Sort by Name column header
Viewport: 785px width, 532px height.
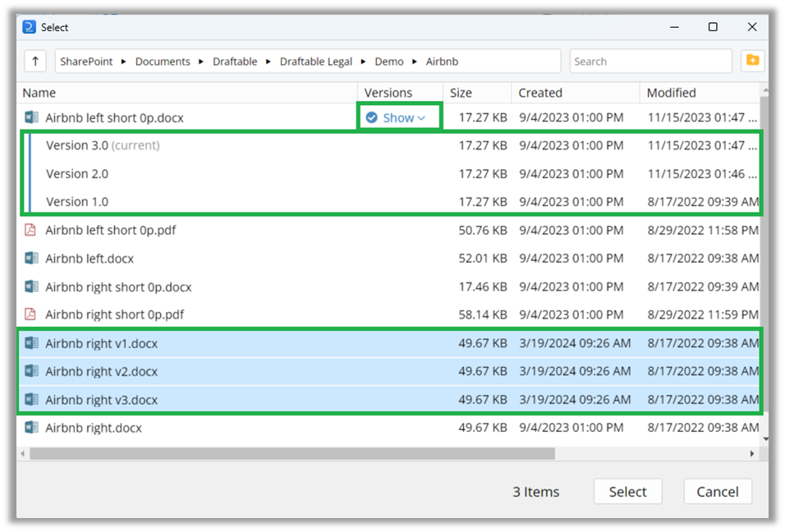(x=188, y=93)
